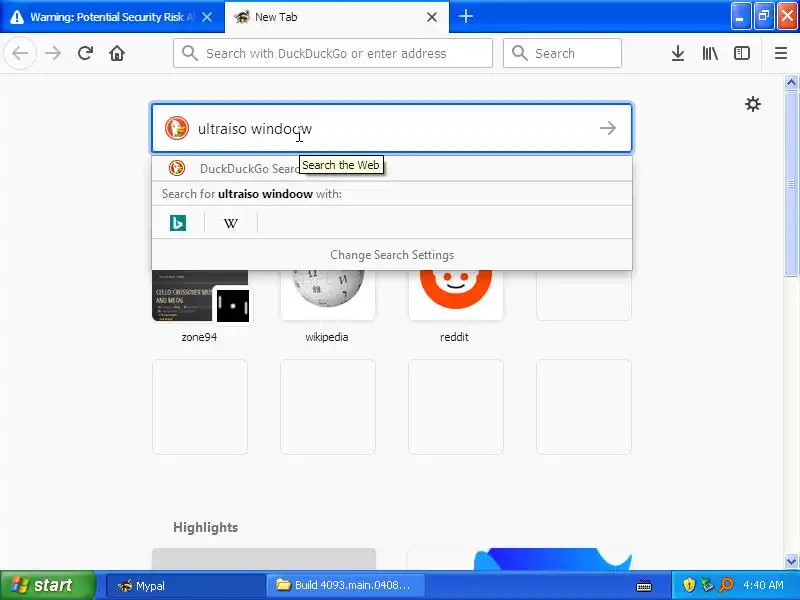Open new tab page settings gear
The height and width of the screenshot is (600, 800).
click(x=753, y=104)
